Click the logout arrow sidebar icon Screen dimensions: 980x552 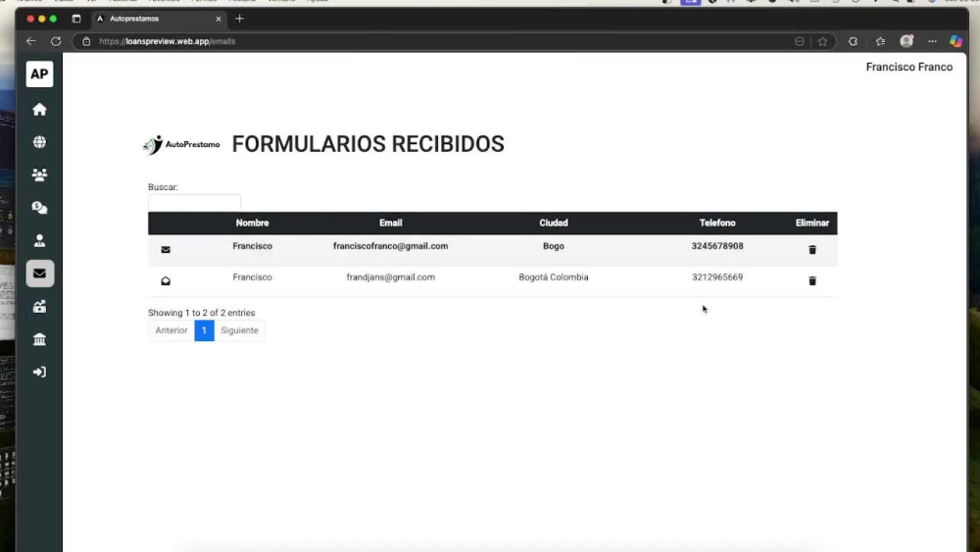click(39, 372)
